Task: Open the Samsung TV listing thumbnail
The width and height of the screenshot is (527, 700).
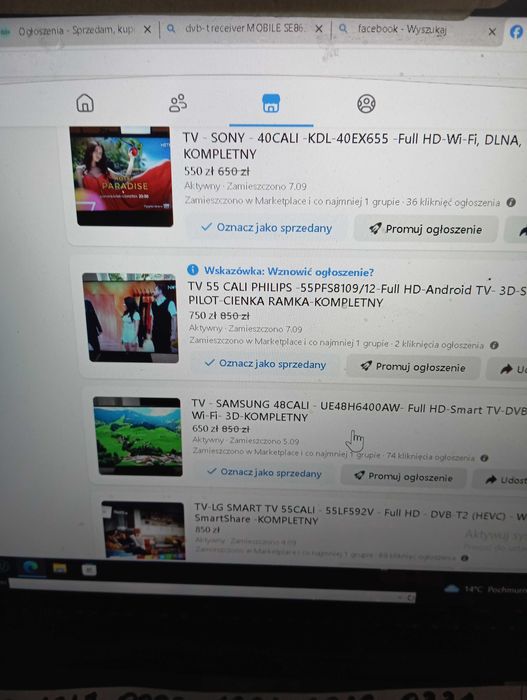Action: point(138,436)
